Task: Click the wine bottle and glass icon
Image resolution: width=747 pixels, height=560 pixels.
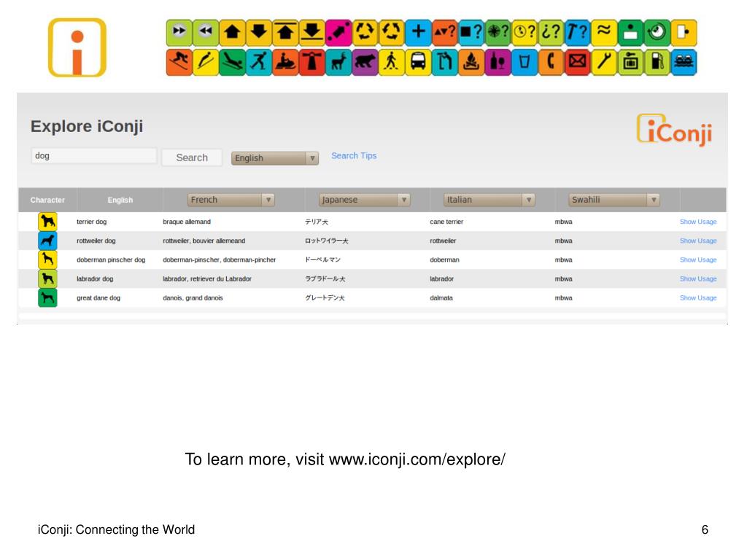Action: point(498,62)
